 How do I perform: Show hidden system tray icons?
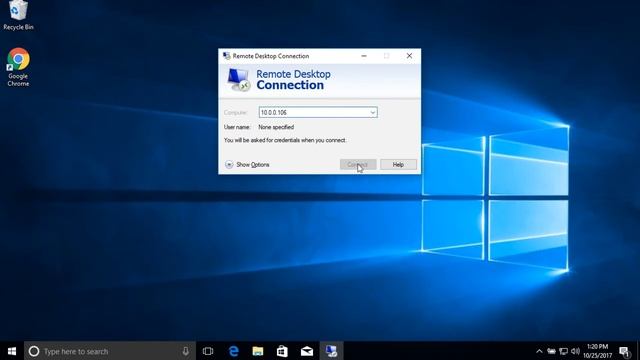(539, 351)
